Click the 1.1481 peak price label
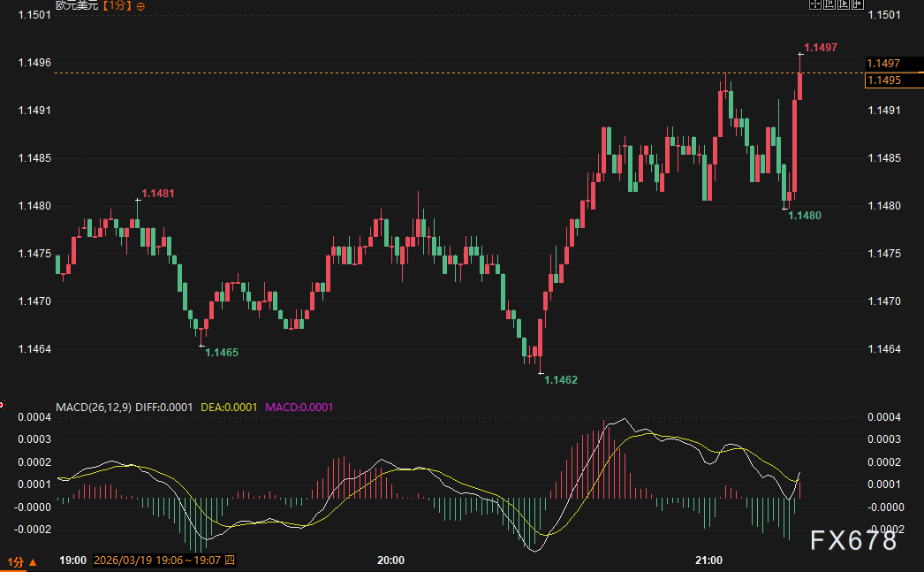The height and width of the screenshot is (572, 924). click(158, 194)
